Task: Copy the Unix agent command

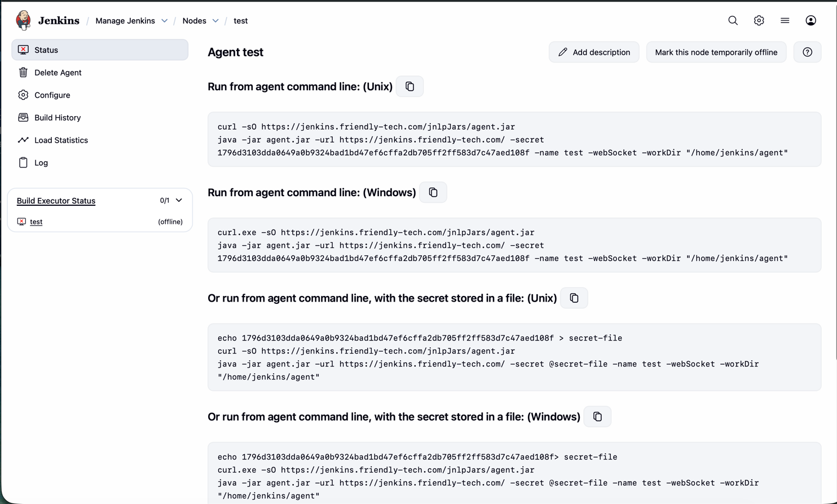Action: point(409,86)
